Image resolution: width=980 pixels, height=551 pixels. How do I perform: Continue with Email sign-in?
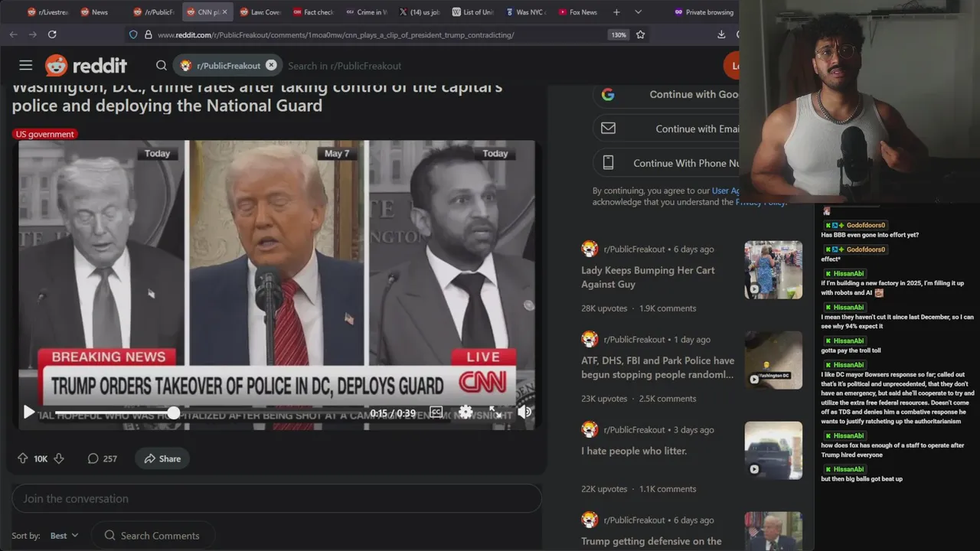coord(666,129)
